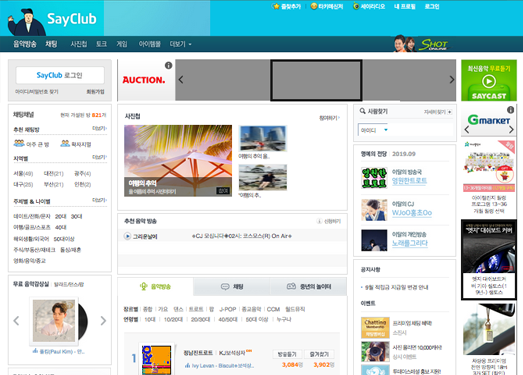Click the 아주 큰 방 chat room icon
Image resolution: width=523 pixels, height=375 pixels.
[19, 143]
